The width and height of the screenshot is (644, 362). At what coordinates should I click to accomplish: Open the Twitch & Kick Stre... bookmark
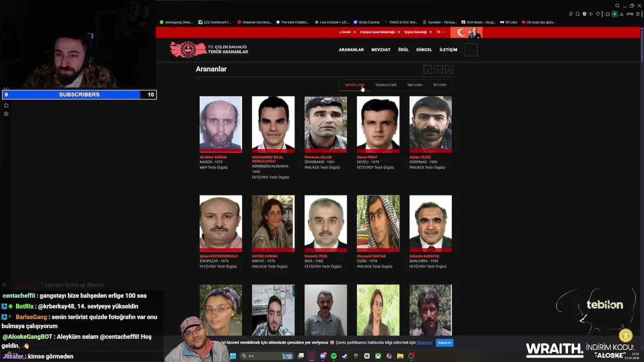[x=401, y=22]
